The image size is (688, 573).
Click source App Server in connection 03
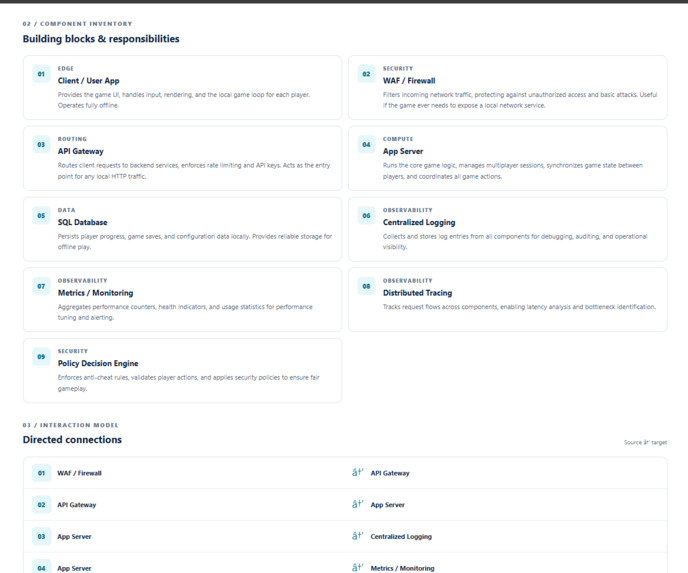click(x=74, y=536)
